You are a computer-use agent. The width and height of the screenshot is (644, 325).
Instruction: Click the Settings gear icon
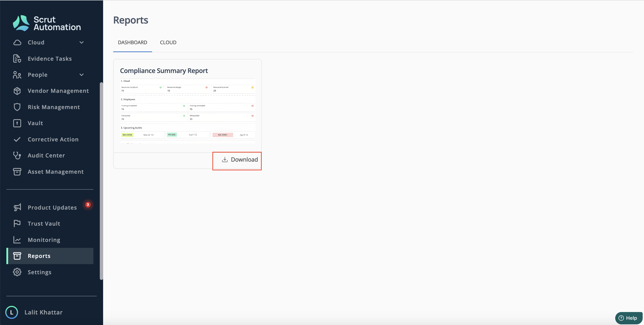[x=17, y=272]
